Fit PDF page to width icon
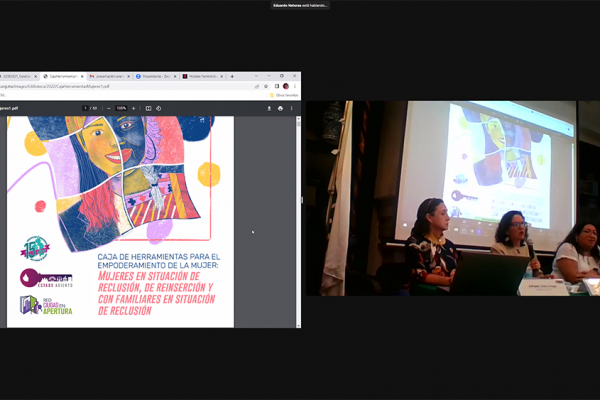This screenshot has height=400, width=600. point(148,108)
